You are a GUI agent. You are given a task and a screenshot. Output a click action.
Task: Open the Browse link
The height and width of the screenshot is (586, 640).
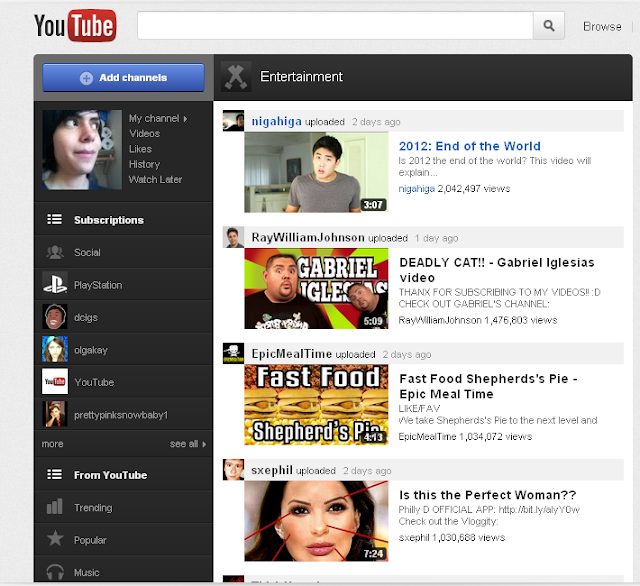click(602, 27)
